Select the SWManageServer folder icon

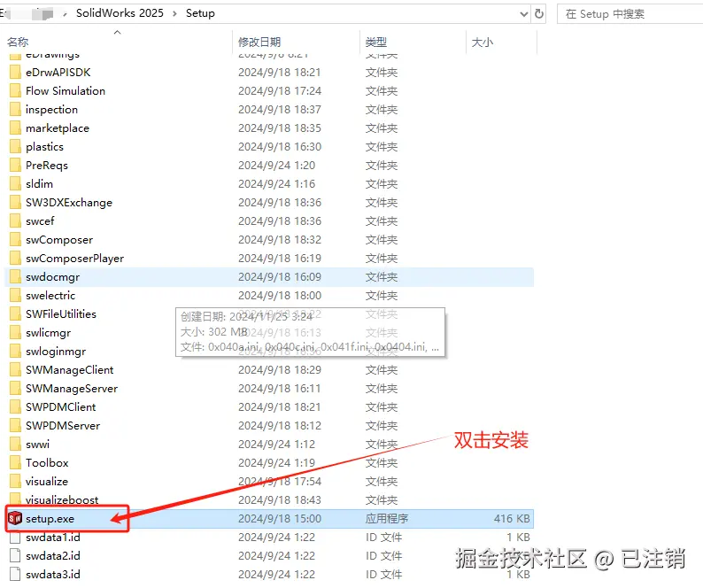tap(15, 389)
